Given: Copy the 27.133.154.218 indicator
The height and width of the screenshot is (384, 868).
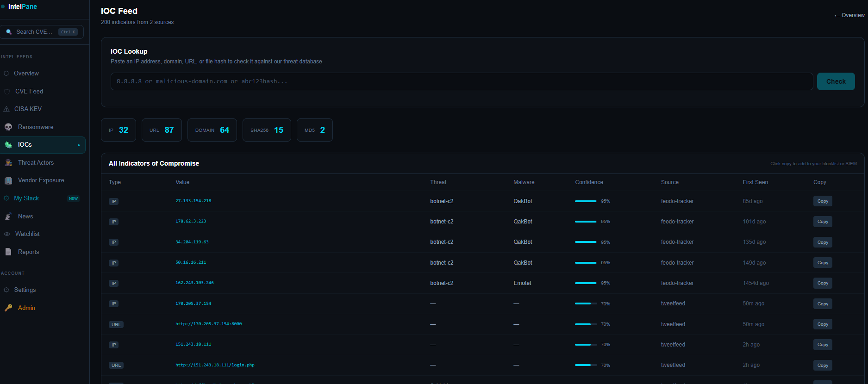Looking at the screenshot, I should pyautogui.click(x=823, y=201).
